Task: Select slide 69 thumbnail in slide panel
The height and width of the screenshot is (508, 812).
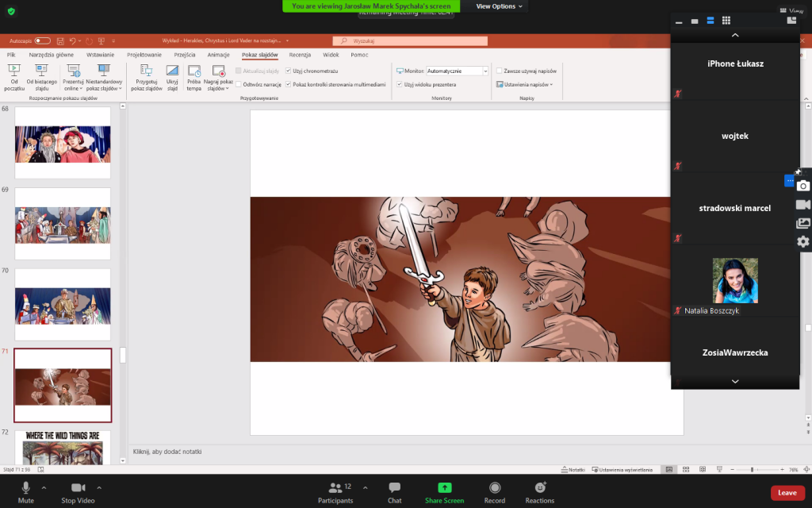Action: tap(63, 225)
